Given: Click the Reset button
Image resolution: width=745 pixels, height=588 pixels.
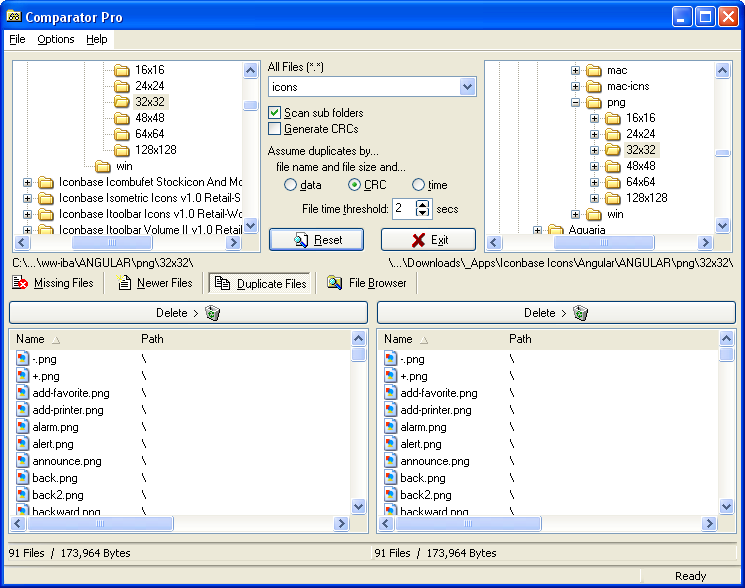Looking at the screenshot, I should point(316,240).
